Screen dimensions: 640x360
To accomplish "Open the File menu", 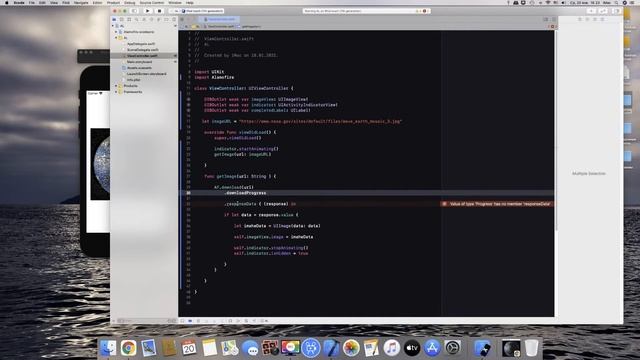I will pos(31,2).
